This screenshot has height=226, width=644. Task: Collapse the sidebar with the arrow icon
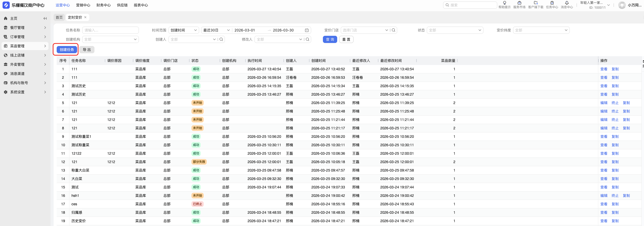[x=45, y=18]
